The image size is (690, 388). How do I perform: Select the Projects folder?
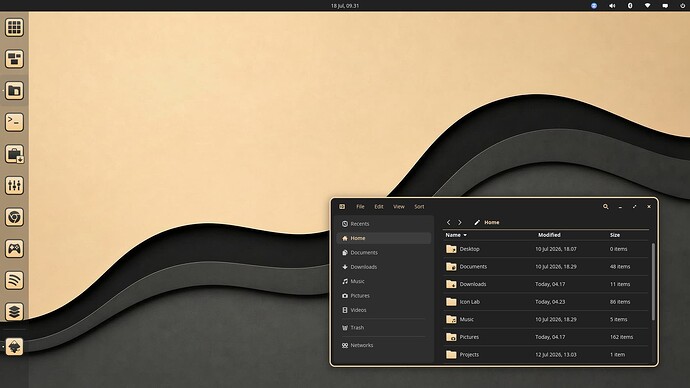(546, 355)
